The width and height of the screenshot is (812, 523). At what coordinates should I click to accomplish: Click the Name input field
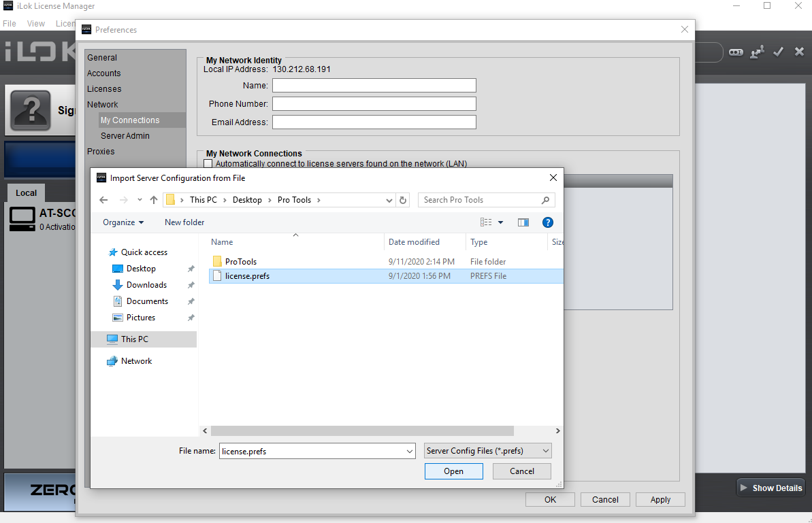point(374,86)
